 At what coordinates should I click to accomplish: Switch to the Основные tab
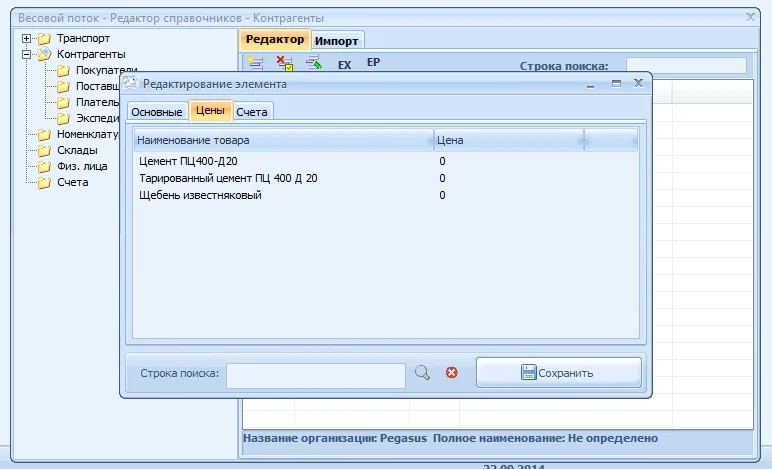[x=157, y=112]
